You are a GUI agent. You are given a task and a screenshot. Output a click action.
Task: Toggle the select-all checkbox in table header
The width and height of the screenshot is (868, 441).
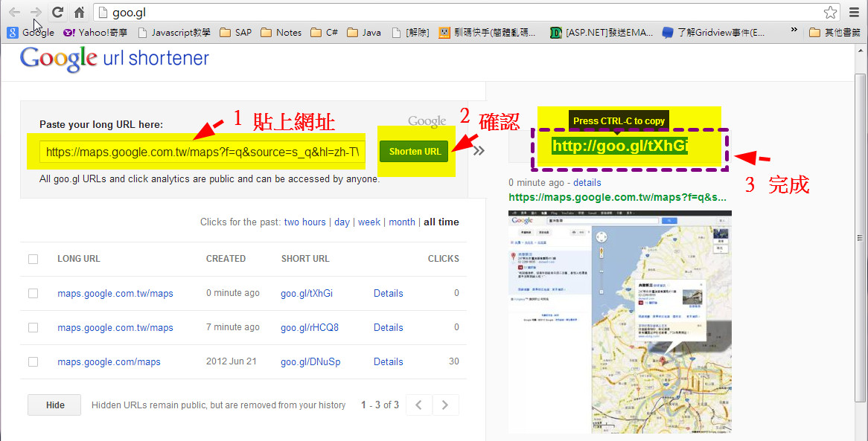(x=33, y=259)
